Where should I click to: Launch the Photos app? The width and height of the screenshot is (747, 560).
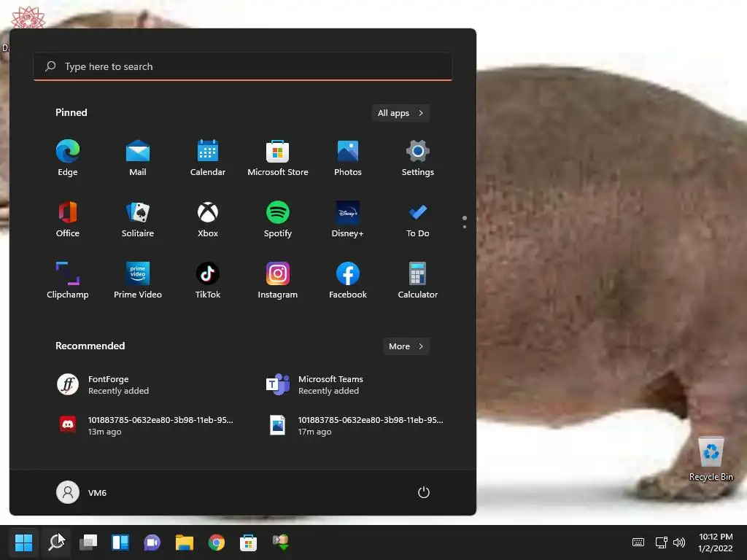click(348, 158)
